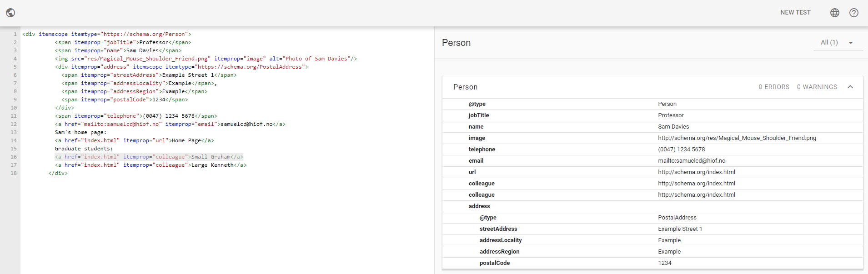Viewport: 868px width, 274px height.
Task: Click the 0 WARNINGS label
Action: coord(817,87)
